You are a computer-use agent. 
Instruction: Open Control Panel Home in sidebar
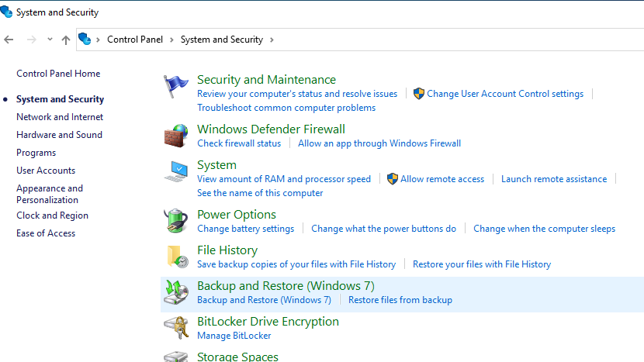[x=58, y=74]
